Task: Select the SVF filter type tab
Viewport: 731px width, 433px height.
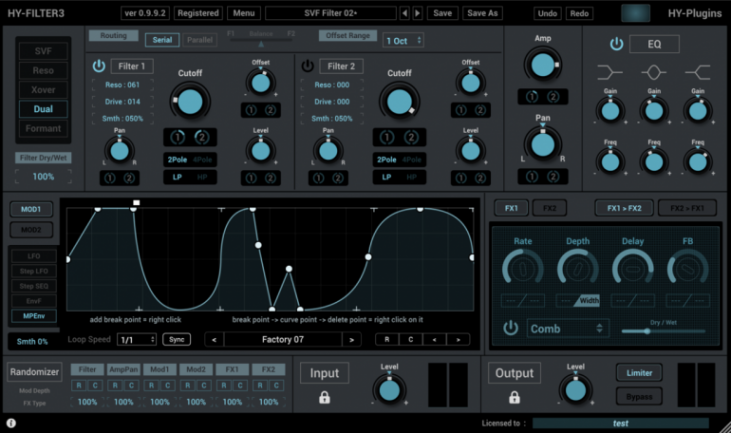Action: (x=43, y=51)
